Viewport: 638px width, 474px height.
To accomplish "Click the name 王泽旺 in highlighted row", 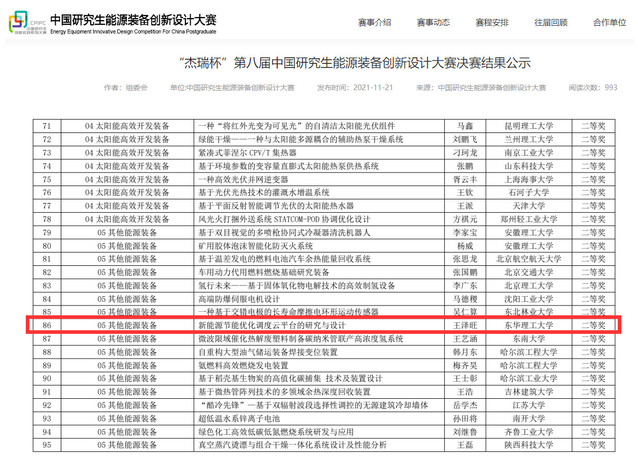I will coord(464,325).
